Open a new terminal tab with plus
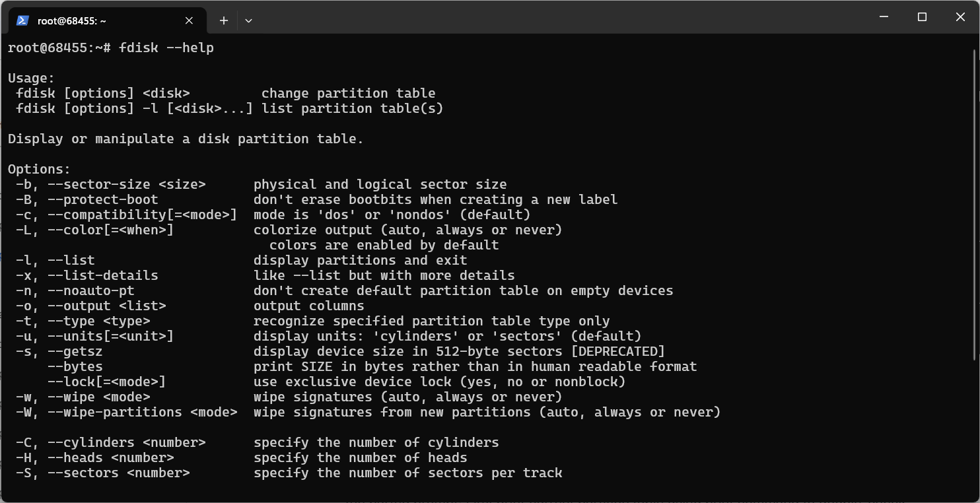The width and height of the screenshot is (980, 503). click(224, 20)
